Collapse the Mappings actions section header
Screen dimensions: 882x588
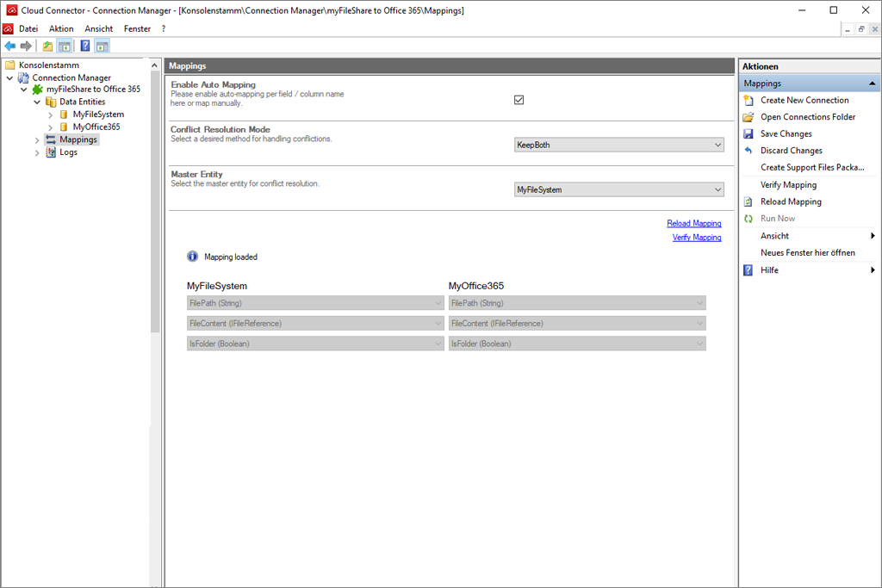click(872, 84)
